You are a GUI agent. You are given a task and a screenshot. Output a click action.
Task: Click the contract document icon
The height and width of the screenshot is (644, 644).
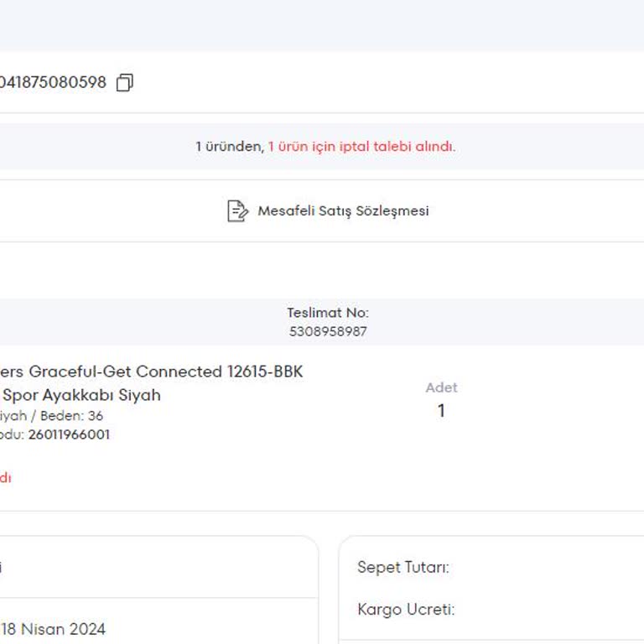[x=237, y=210]
